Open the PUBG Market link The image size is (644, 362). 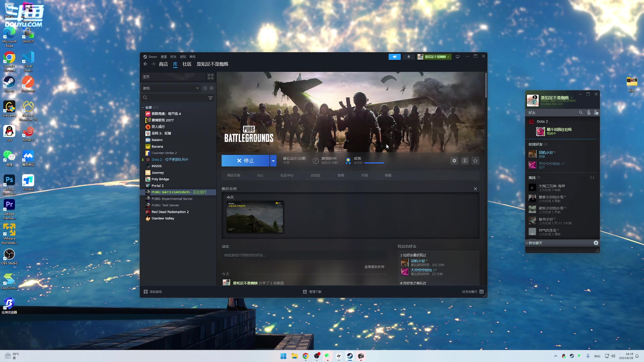365,175
